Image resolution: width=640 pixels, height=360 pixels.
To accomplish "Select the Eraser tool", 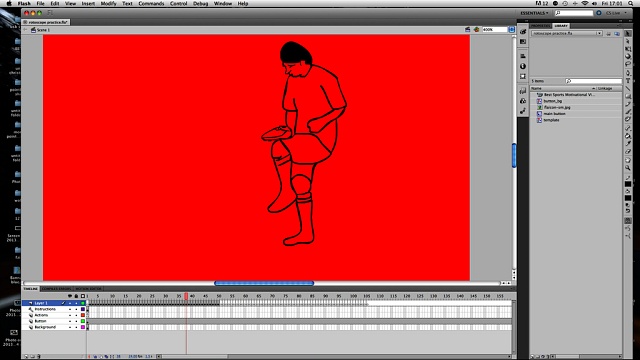I will coord(628,151).
